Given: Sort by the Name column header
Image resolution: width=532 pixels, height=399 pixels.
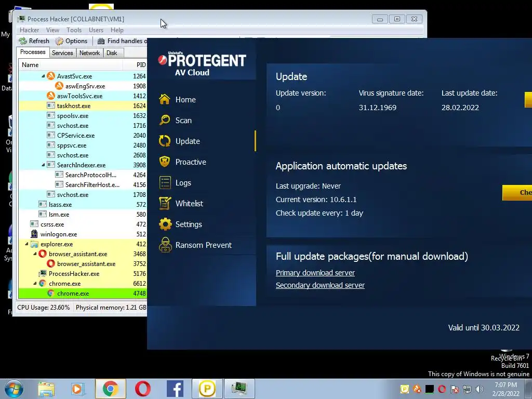Looking at the screenshot, I should click(x=71, y=65).
